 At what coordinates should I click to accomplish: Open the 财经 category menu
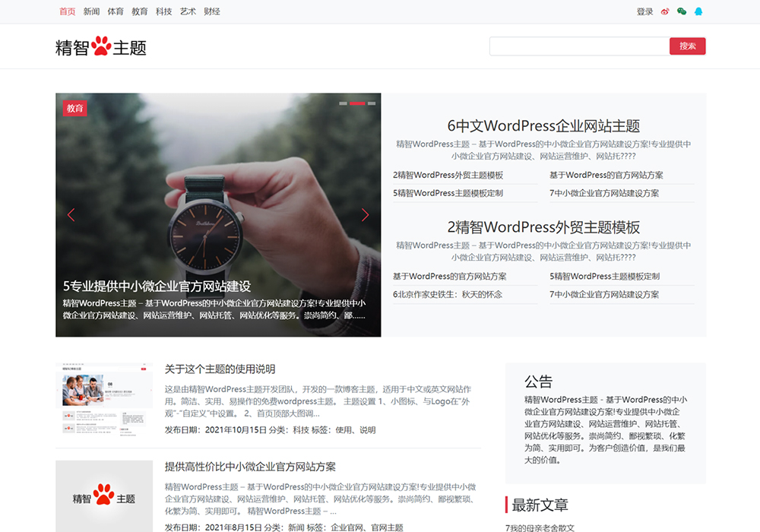[212, 11]
